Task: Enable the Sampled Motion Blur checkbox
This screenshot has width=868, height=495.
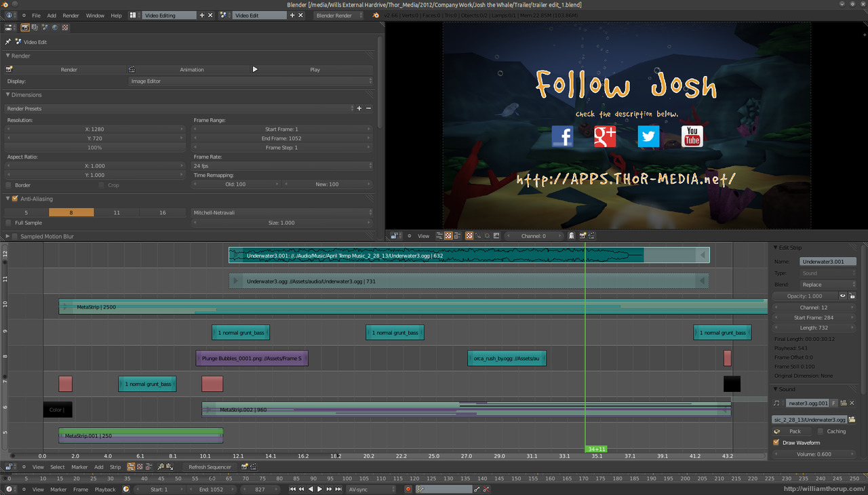Action: [x=15, y=237]
